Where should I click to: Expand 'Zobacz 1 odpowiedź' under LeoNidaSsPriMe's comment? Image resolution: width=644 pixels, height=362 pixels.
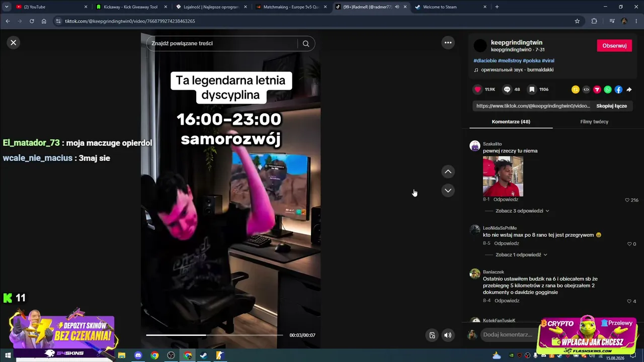click(521, 255)
